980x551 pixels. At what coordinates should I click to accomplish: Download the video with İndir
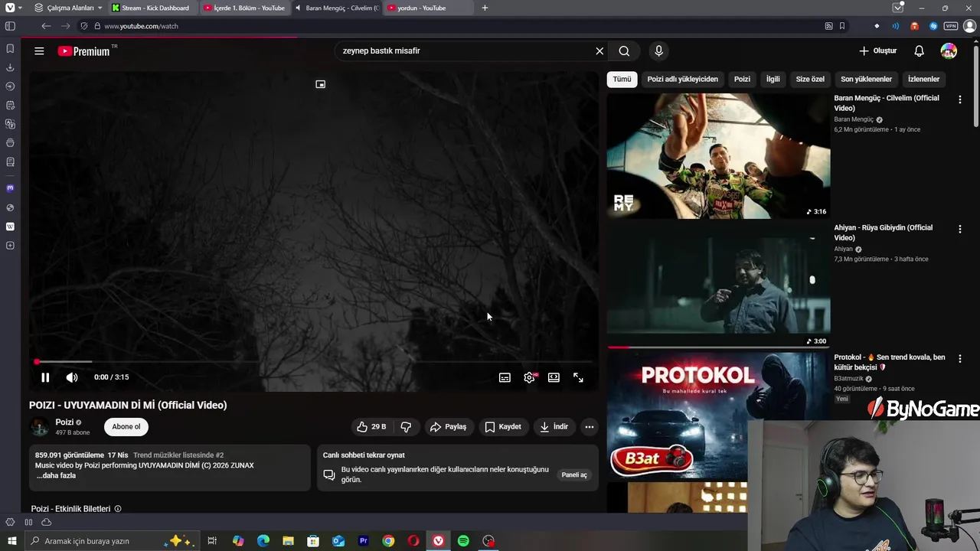[554, 427]
